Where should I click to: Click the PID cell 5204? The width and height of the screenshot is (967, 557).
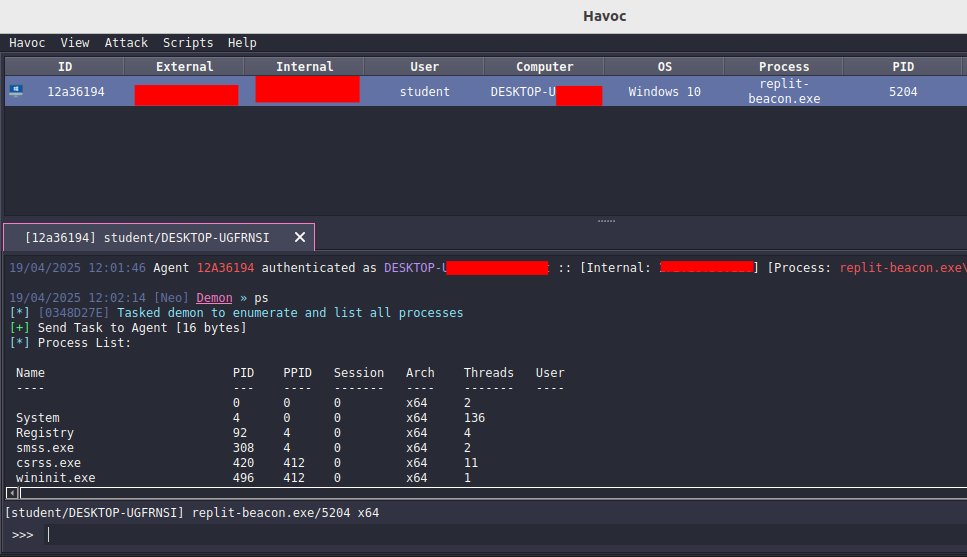[x=903, y=92]
